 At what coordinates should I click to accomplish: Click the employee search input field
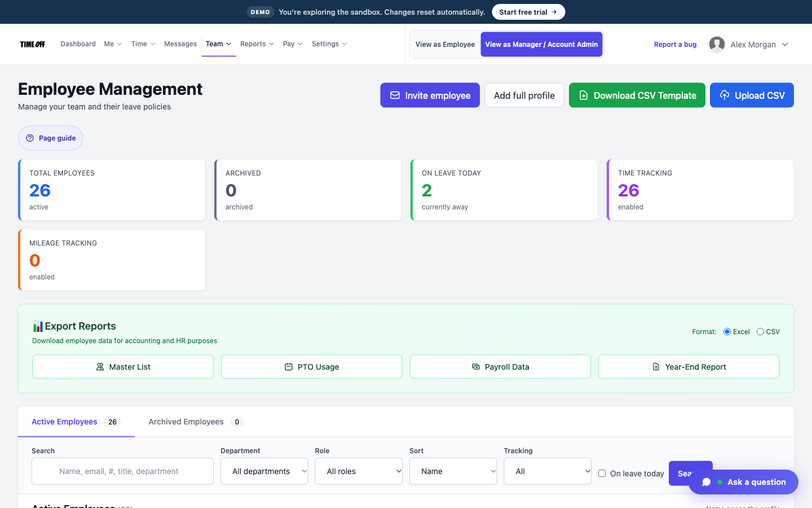click(122, 471)
